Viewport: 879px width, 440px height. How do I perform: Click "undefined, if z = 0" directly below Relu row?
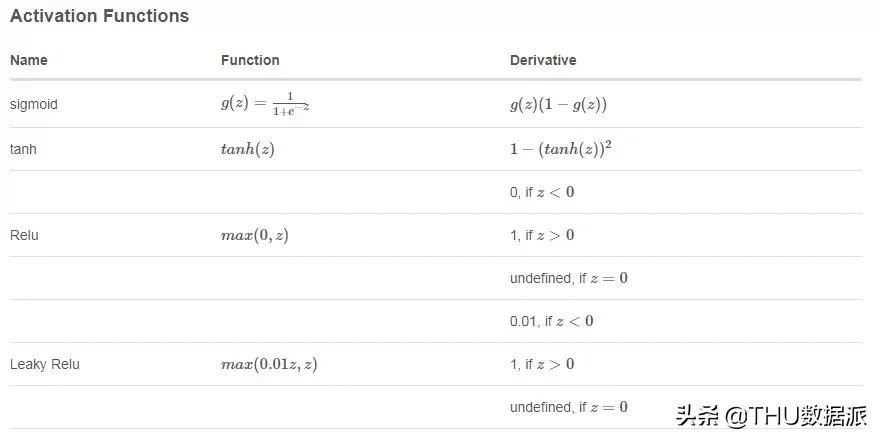pyautogui.click(x=569, y=278)
